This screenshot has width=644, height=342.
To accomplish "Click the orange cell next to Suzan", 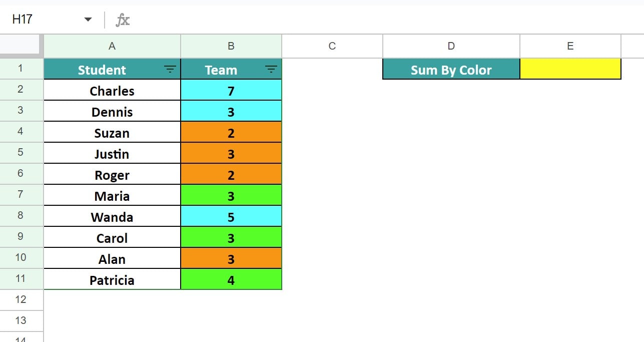I will [231, 133].
